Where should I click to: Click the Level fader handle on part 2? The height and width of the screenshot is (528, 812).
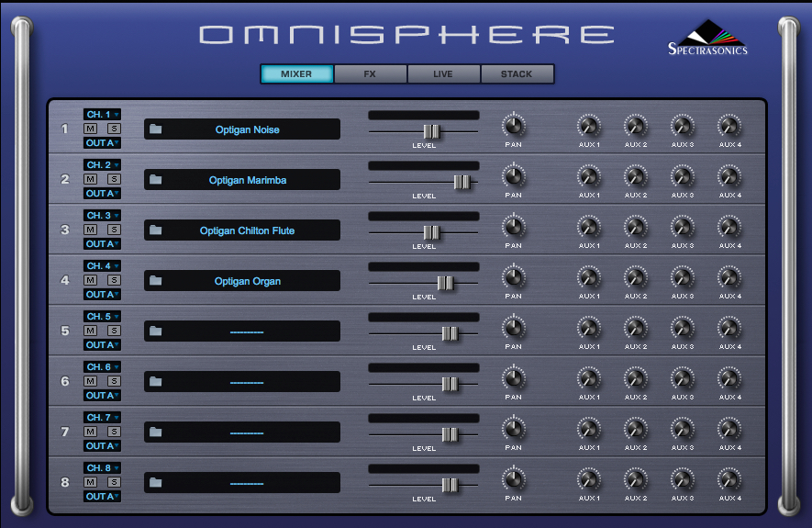coord(462,182)
